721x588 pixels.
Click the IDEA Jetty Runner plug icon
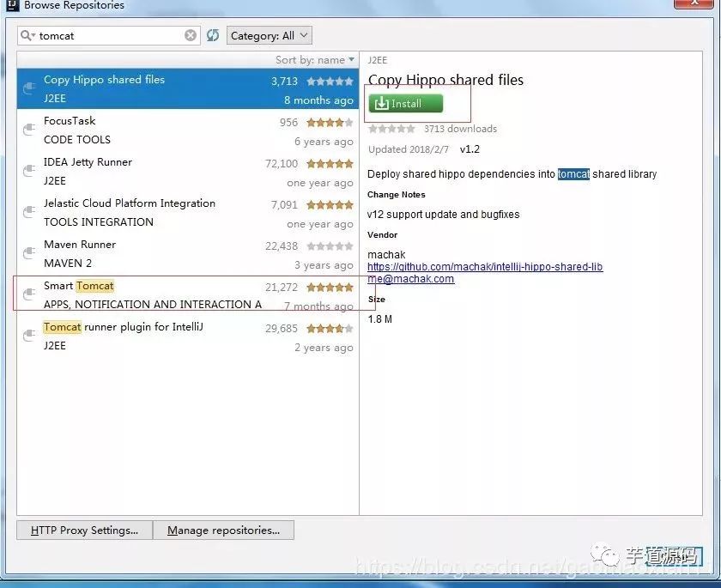(x=29, y=170)
